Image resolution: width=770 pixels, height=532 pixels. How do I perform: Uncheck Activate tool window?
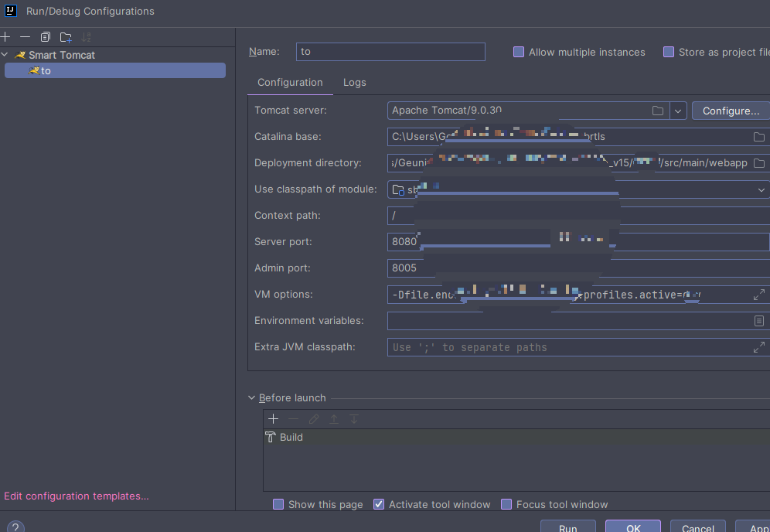(x=379, y=504)
